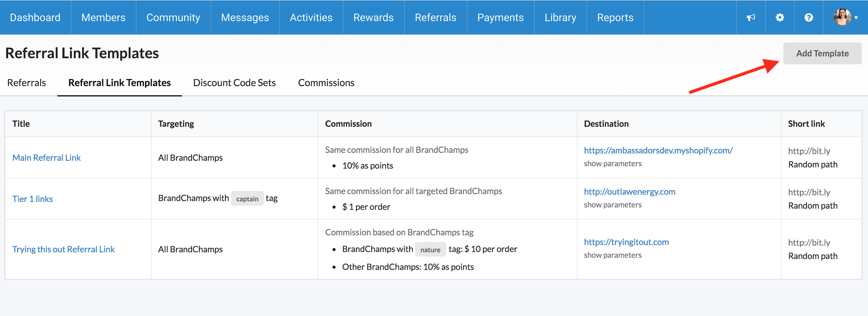Screen dimensions: 868x316
Task: Click the Add Template button
Action: point(822,54)
